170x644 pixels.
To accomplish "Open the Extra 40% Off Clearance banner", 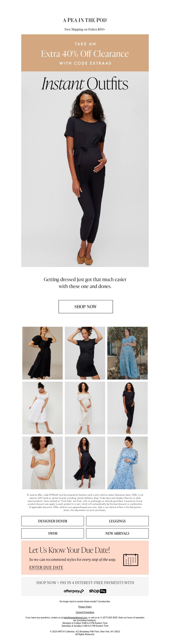I will 85,53.
